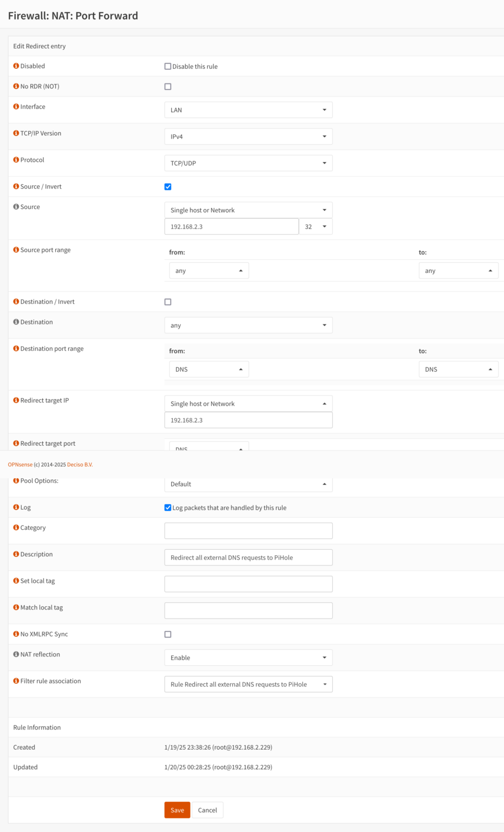Open help via the Interface info icon
Screen dimensions: 504x832
pyautogui.click(x=16, y=107)
